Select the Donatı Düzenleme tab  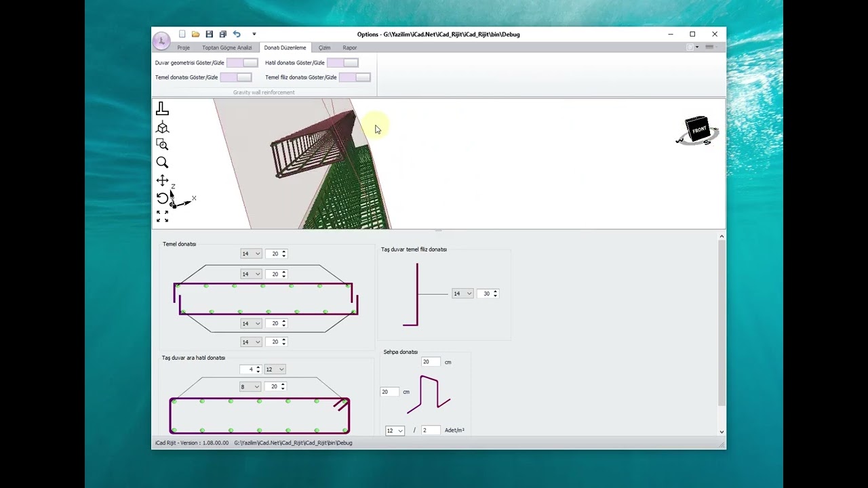point(285,47)
